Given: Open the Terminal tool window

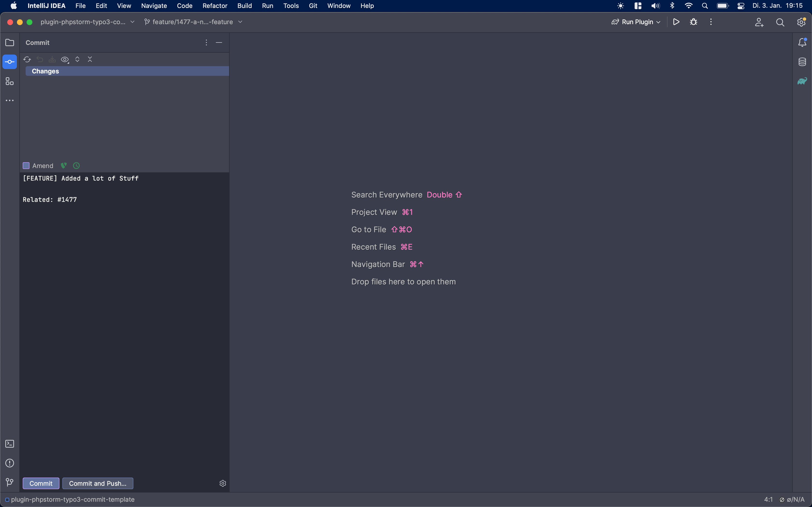Looking at the screenshot, I should pos(10,444).
